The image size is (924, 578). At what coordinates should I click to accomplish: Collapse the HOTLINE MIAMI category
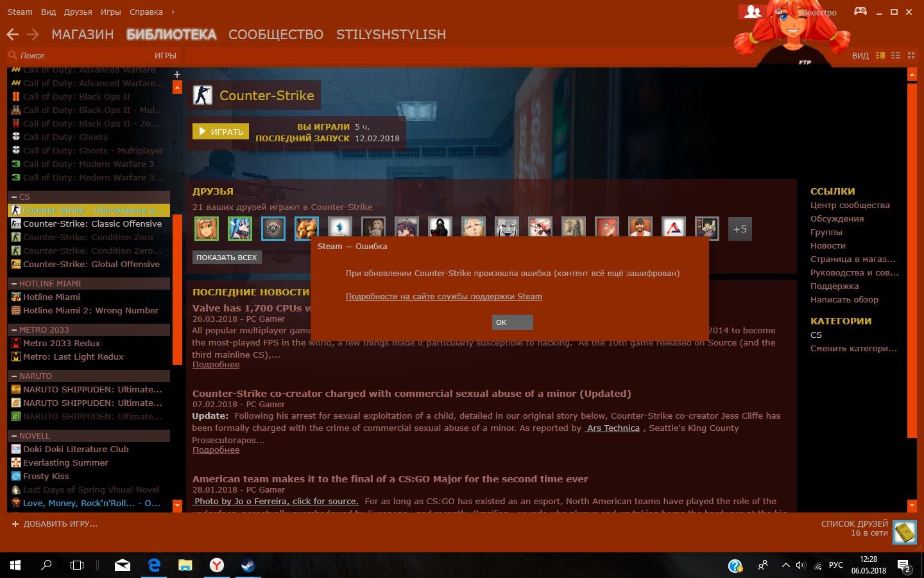(14, 283)
